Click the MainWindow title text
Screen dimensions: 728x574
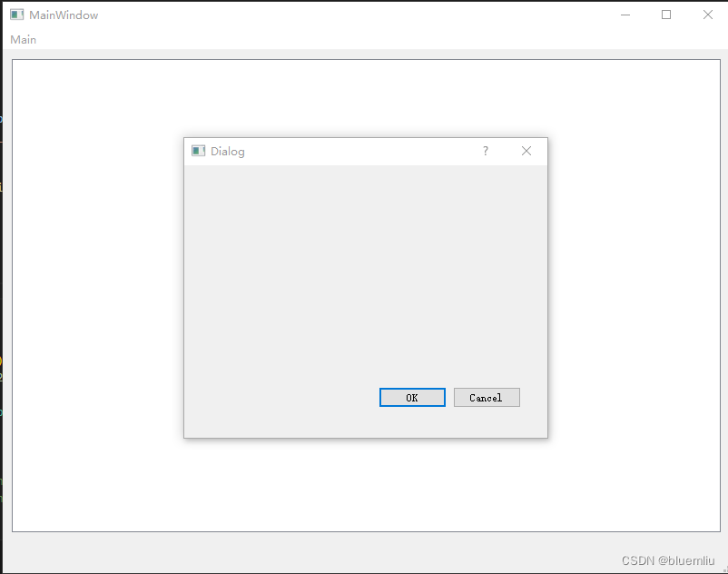point(63,15)
